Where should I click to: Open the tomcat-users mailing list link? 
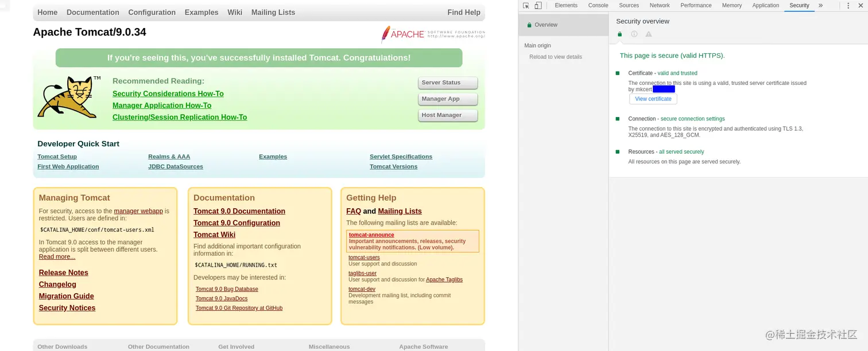pos(364,258)
